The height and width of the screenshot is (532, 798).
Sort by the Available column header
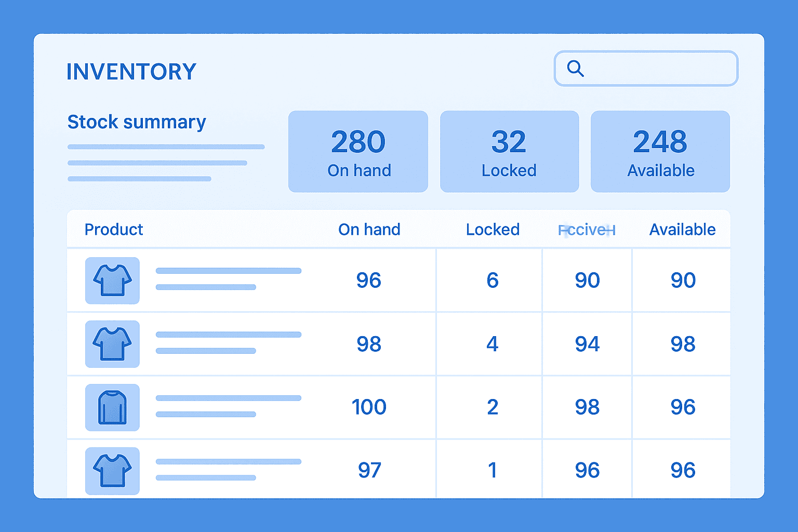(682, 230)
